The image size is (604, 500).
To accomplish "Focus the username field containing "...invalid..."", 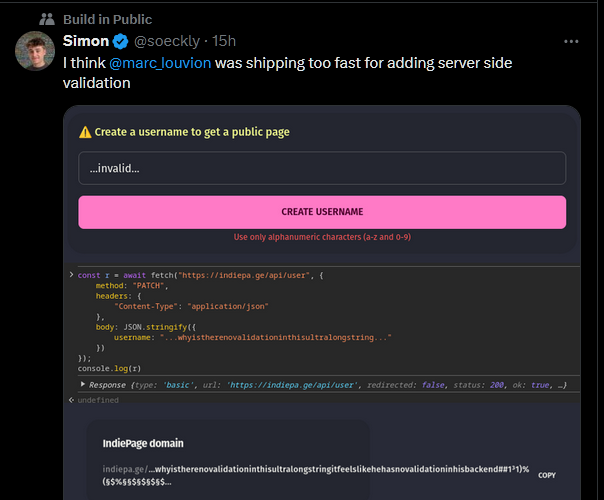I will coord(322,168).
